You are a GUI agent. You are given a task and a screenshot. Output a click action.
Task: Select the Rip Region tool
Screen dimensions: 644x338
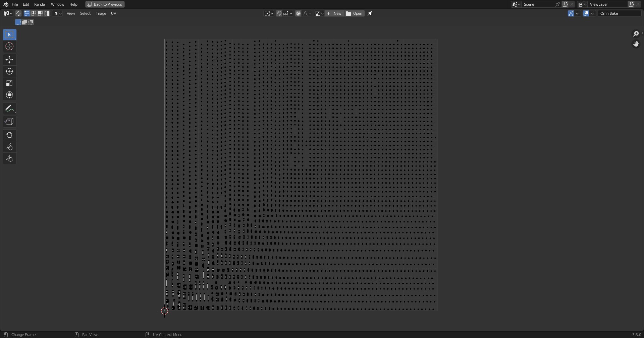tap(9, 122)
